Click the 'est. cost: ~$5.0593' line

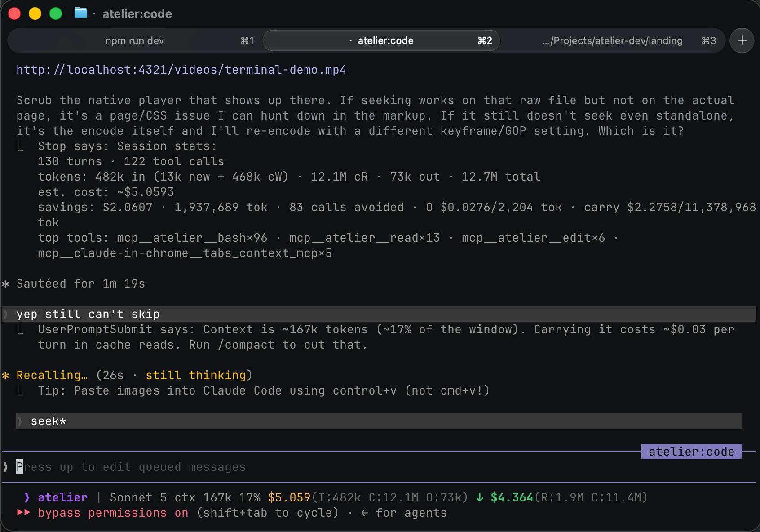[106, 192]
